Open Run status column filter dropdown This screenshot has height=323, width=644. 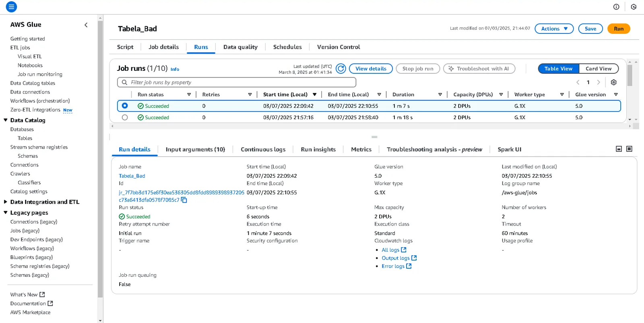[x=189, y=95]
